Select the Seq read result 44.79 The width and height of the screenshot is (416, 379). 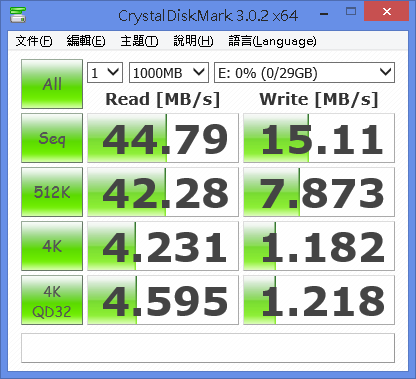pyautogui.click(x=163, y=138)
